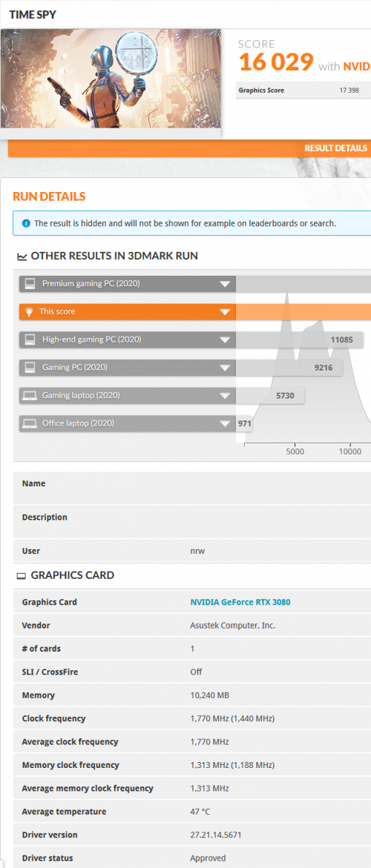The image size is (371, 868).
Task: Expand the Gaming PC (2020) dropdown arrow
Action: 224,368
